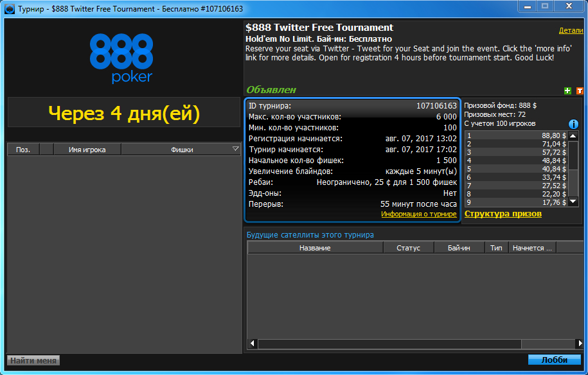Click the 888poker logo
588x375 pixels.
pos(121,58)
